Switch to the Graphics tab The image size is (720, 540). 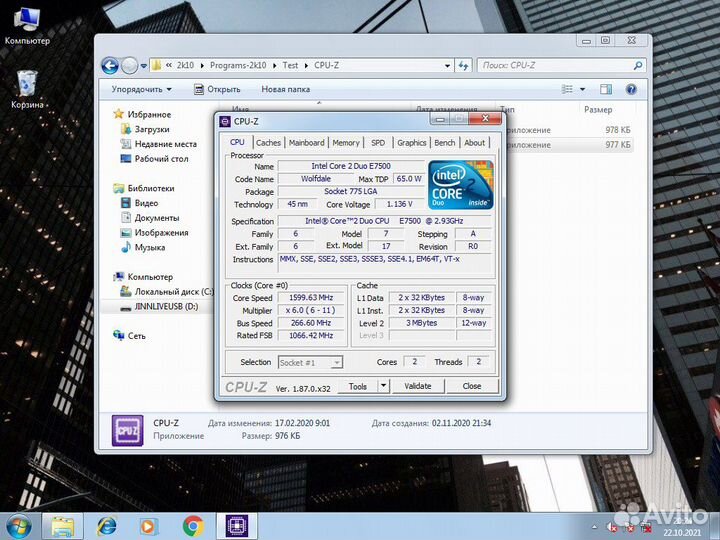411,143
